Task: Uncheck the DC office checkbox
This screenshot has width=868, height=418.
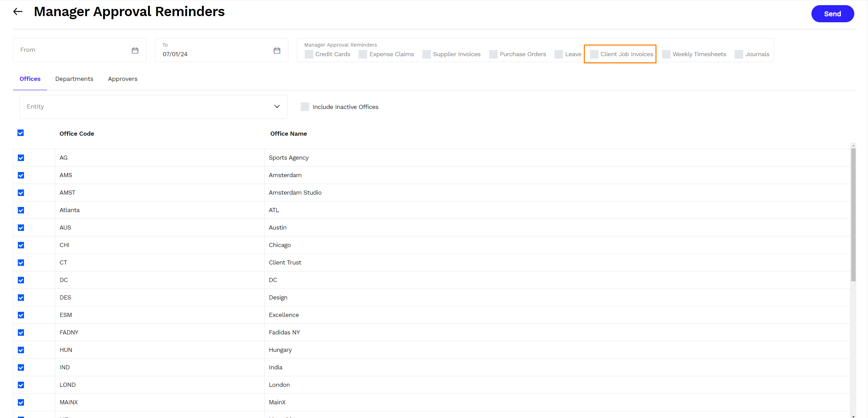Action: pos(21,280)
